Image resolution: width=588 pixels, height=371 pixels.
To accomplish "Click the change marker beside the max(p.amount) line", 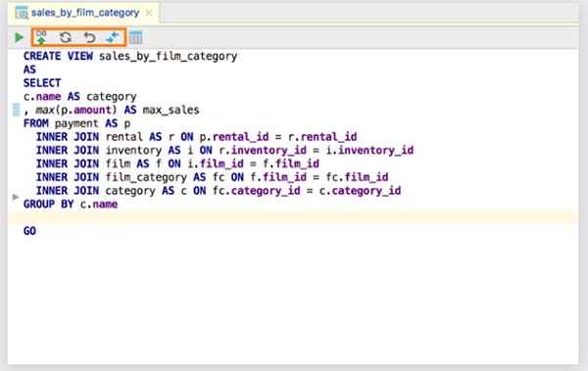I will 16,110.
